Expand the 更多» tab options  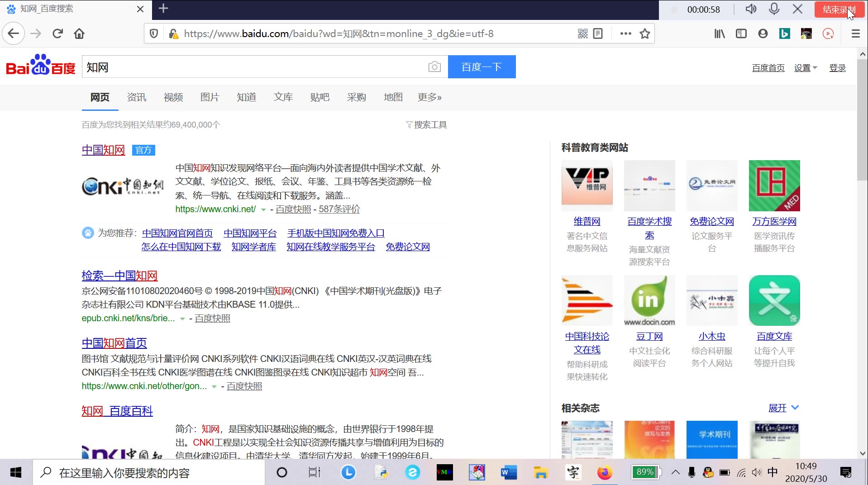tap(429, 97)
